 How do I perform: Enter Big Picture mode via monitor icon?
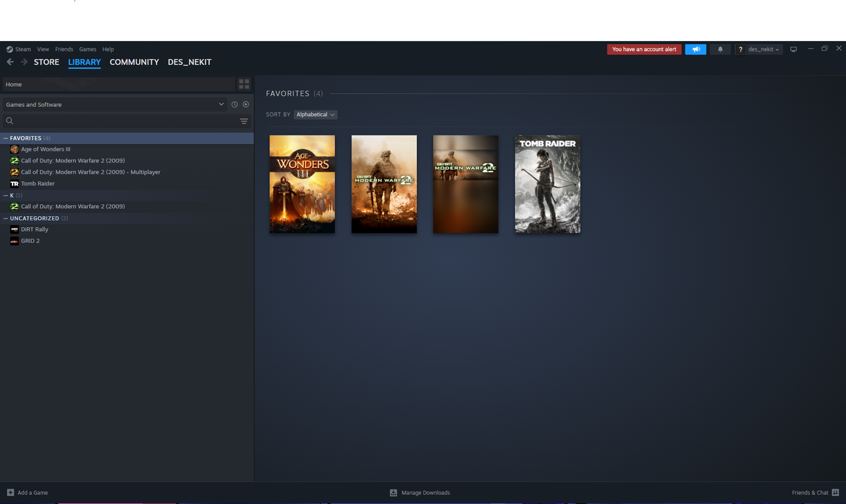794,49
